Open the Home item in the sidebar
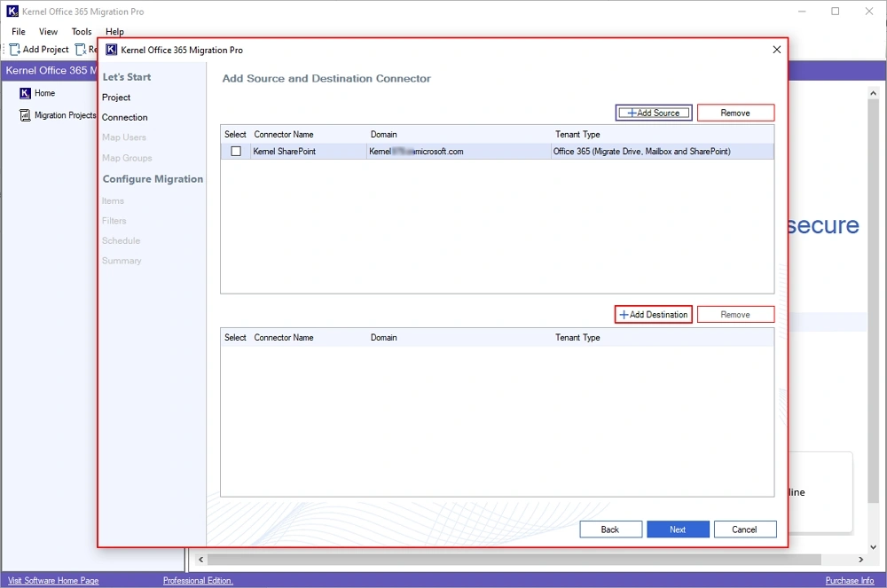The height and width of the screenshot is (588, 887). click(40, 92)
